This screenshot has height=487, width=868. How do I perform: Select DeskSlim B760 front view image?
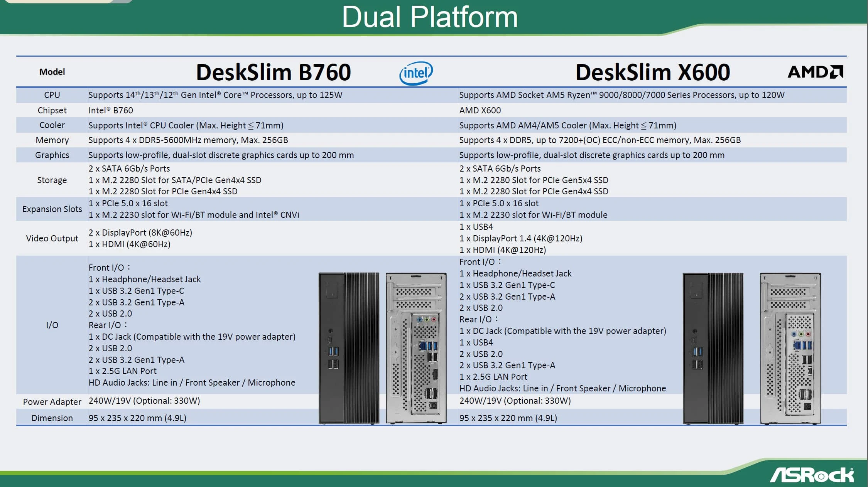point(349,348)
